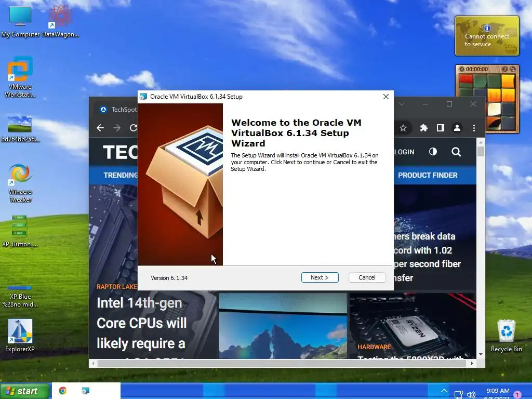The image size is (532, 399).
Task: Click LOGIN on TechSpot site
Action: click(x=404, y=152)
